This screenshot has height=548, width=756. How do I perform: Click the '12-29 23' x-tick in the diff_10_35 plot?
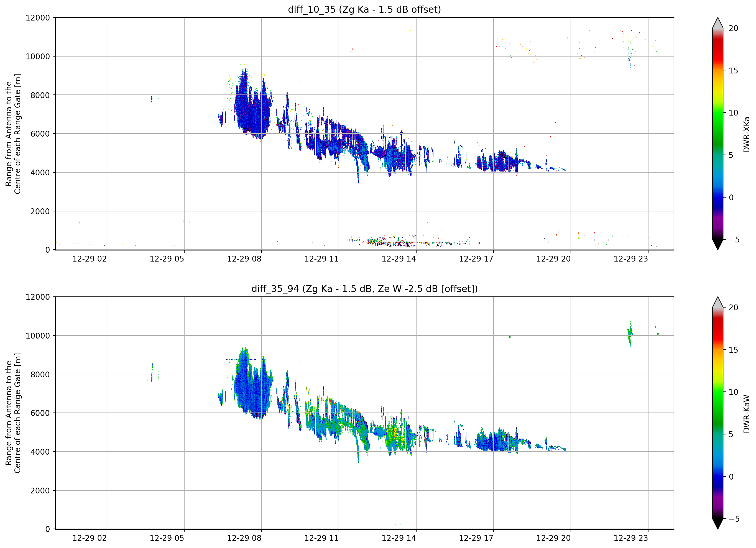tap(631, 259)
